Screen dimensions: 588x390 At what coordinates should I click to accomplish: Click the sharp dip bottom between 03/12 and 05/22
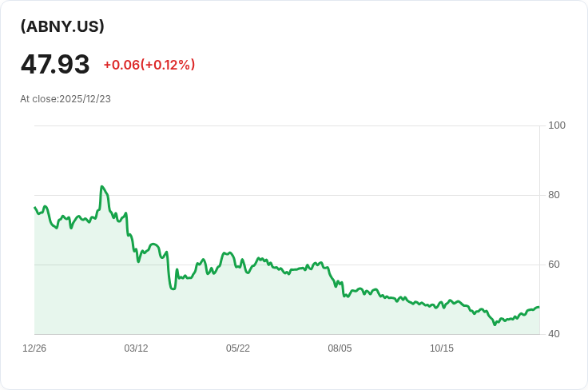pos(173,289)
